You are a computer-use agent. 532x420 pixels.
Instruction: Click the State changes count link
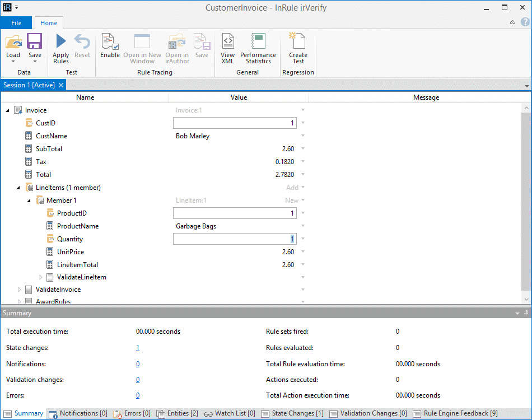coord(138,348)
